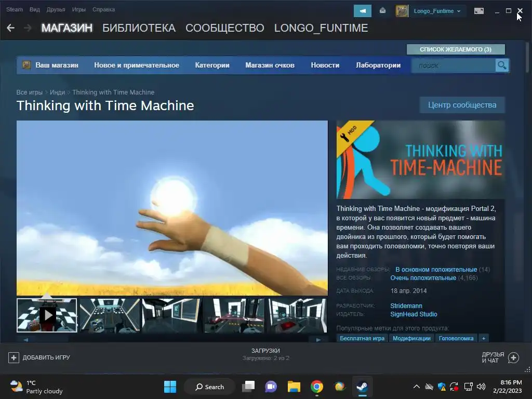Open the LONGO_FUNTIME profile tab

[x=321, y=28]
